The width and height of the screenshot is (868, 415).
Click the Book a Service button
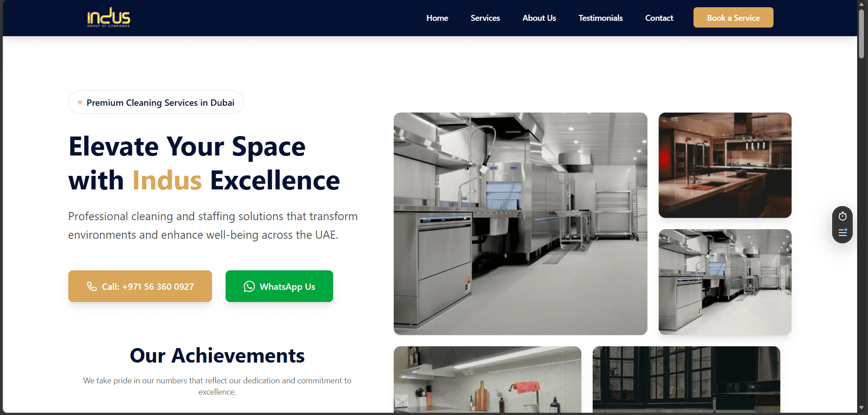tap(733, 18)
